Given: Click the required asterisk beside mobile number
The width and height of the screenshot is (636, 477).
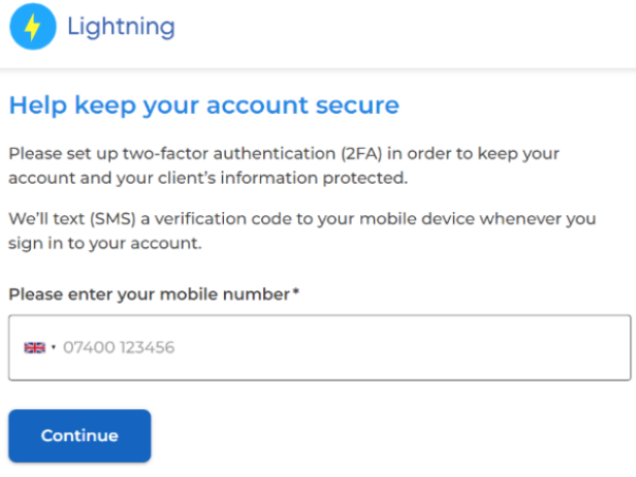Looking at the screenshot, I should (x=296, y=291).
